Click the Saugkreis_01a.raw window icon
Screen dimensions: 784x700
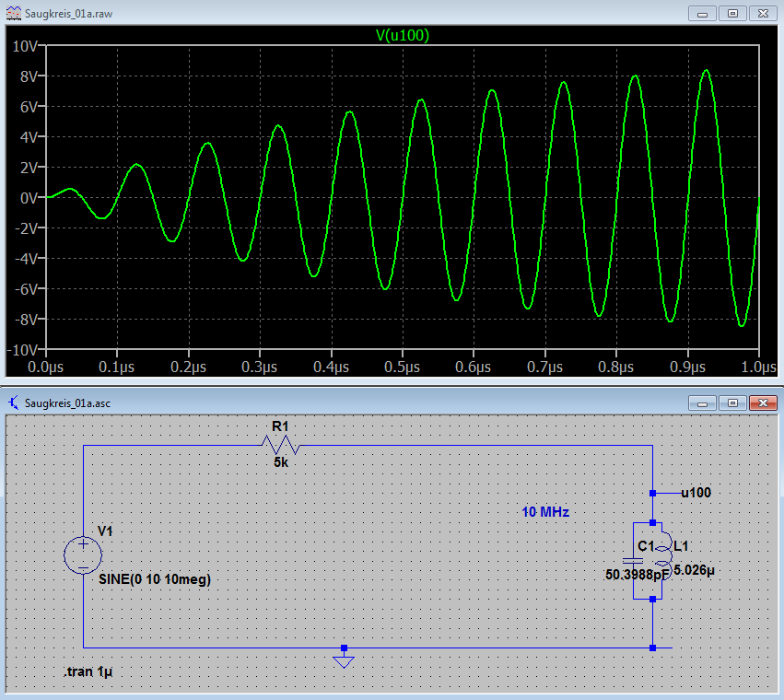[x=12, y=14]
